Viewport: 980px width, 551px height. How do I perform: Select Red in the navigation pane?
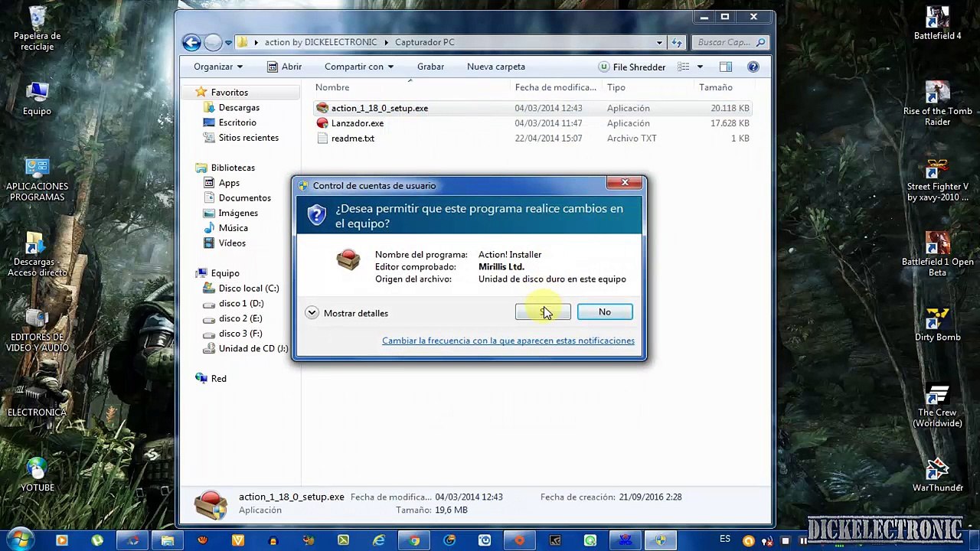point(218,379)
